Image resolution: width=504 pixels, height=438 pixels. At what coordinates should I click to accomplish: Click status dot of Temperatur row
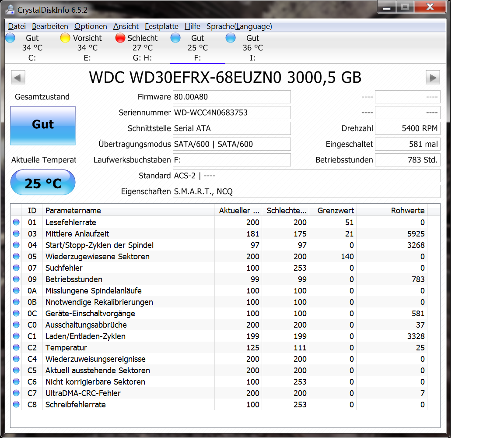click(16, 347)
